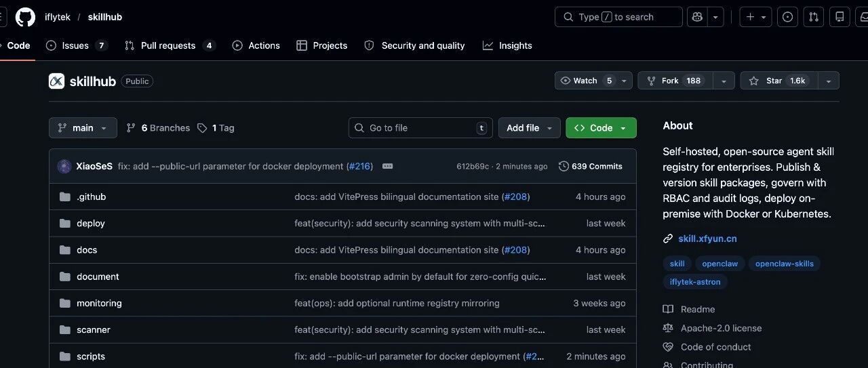Viewport: 868px width, 368px height.
Task: Switch to the Insights tab
Action: pos(507,45)
